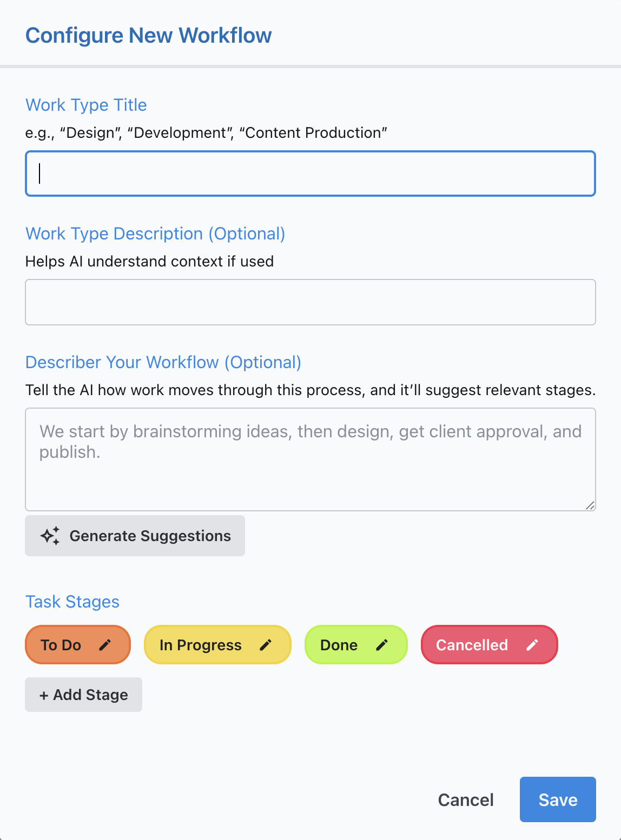
Task: Click the pencil icon on the Done stage
Action: 382,644
